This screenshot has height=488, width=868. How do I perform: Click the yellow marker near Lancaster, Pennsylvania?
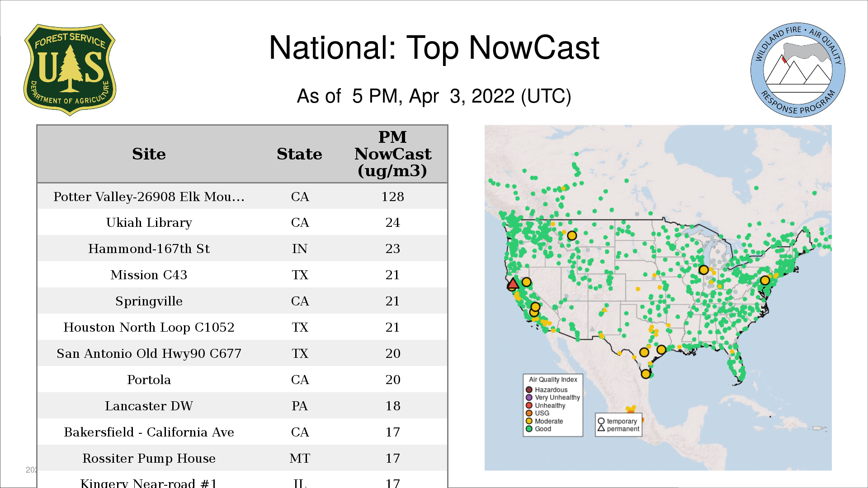tap(765, 280)
